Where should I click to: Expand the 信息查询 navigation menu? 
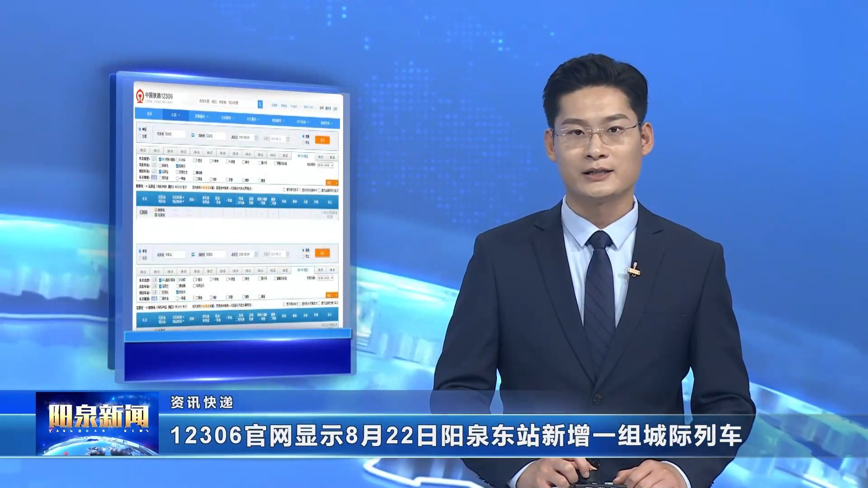327,123
